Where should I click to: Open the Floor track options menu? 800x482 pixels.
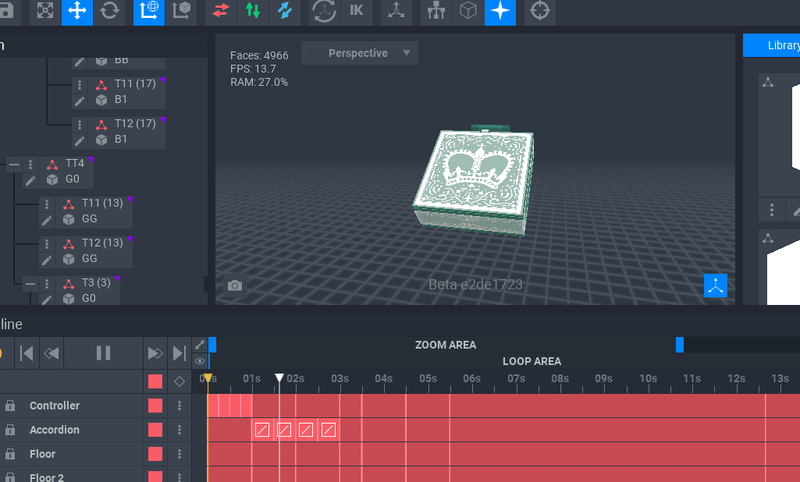(x=179, y=453)
